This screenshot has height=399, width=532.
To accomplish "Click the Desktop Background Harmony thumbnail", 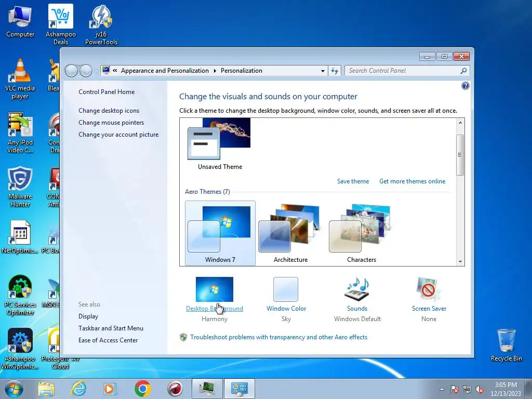I will [215, 289].
